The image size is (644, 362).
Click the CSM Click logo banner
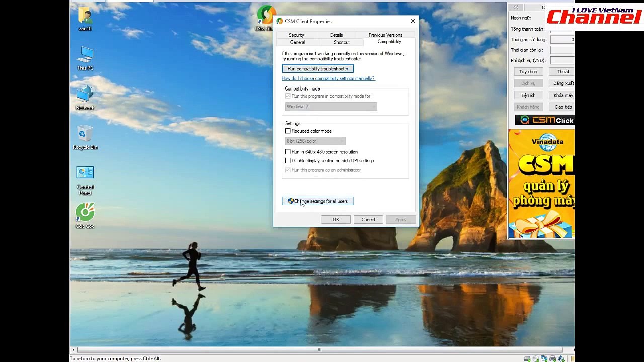click(x=544, y=120)
